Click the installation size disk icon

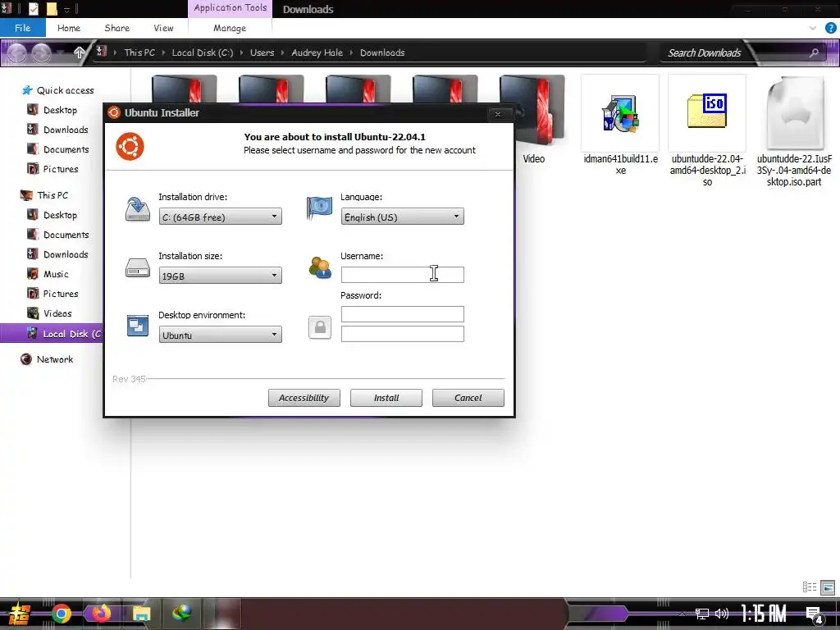click(138, 268)
